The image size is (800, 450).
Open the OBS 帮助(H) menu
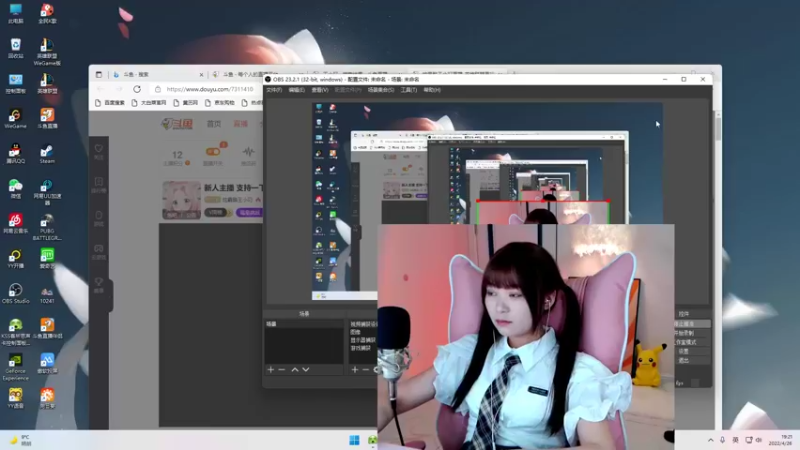click(x=432, y=90)
